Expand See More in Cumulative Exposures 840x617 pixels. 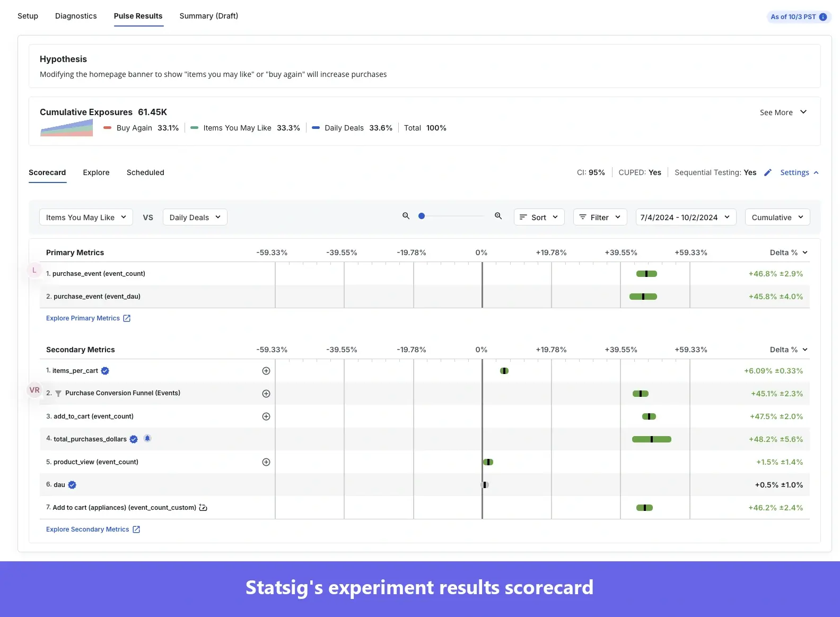[x=783, y=112]
